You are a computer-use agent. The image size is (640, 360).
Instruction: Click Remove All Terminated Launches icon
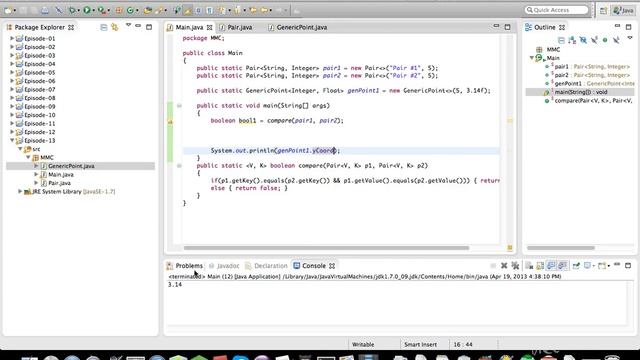pyautogui.click(x=515, y=266)
